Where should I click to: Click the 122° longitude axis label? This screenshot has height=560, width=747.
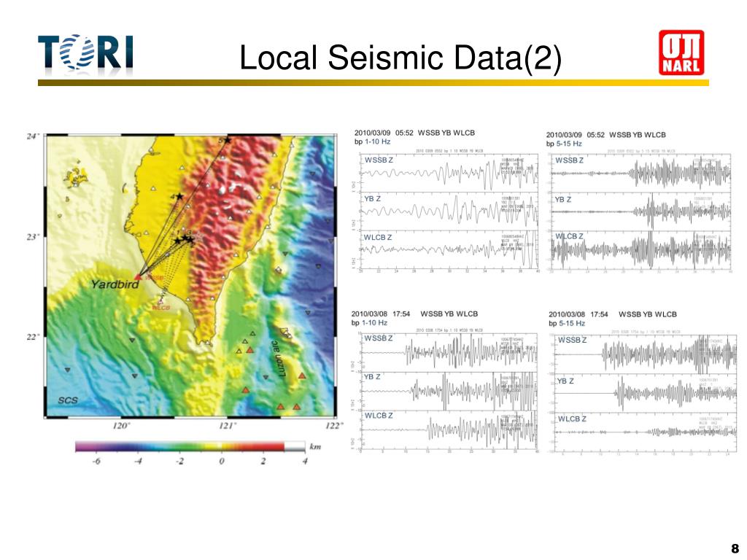point(334,426)
